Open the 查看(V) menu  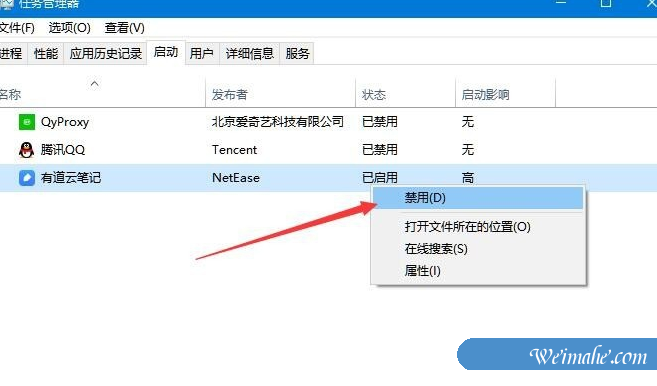[x=124, y=28]
